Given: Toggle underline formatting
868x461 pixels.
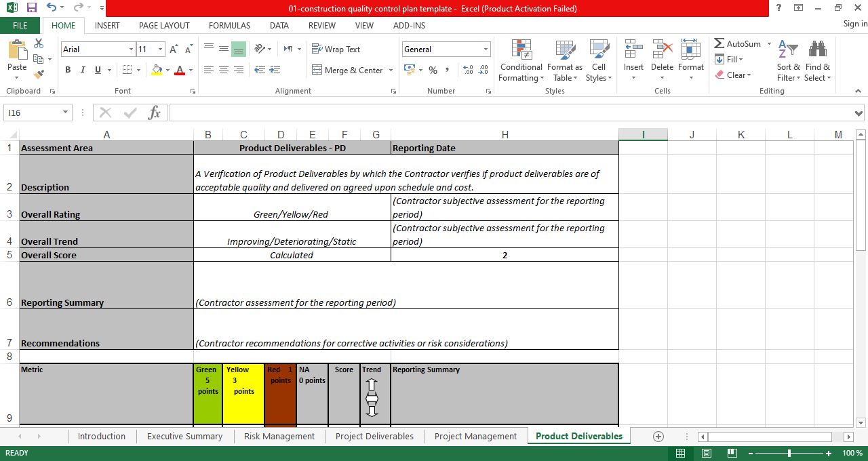Looking at the screenshot, I should tap(97, 70).
